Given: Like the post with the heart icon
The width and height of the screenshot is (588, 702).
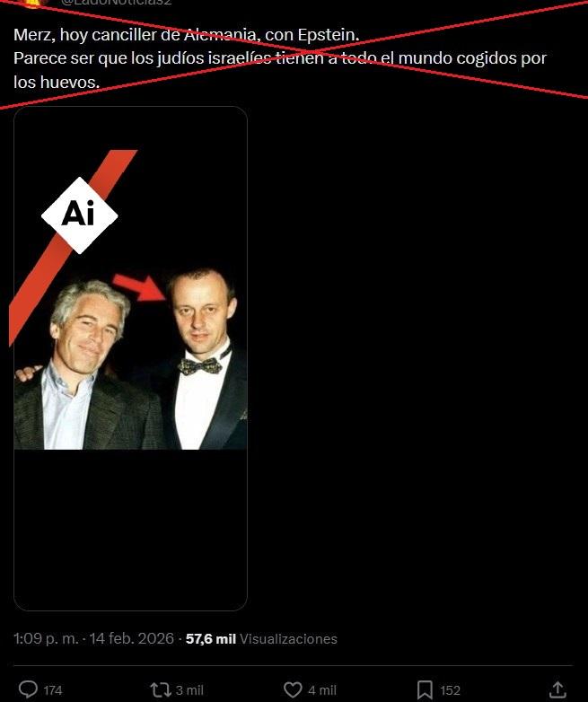Looking at the screenshot, I should tap(293, 689).
